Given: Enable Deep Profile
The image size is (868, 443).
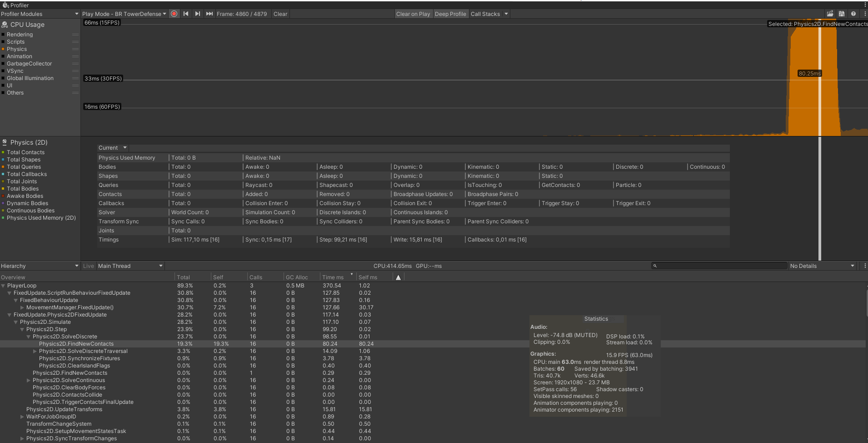Looking at the screenshot, I should 450,14.
